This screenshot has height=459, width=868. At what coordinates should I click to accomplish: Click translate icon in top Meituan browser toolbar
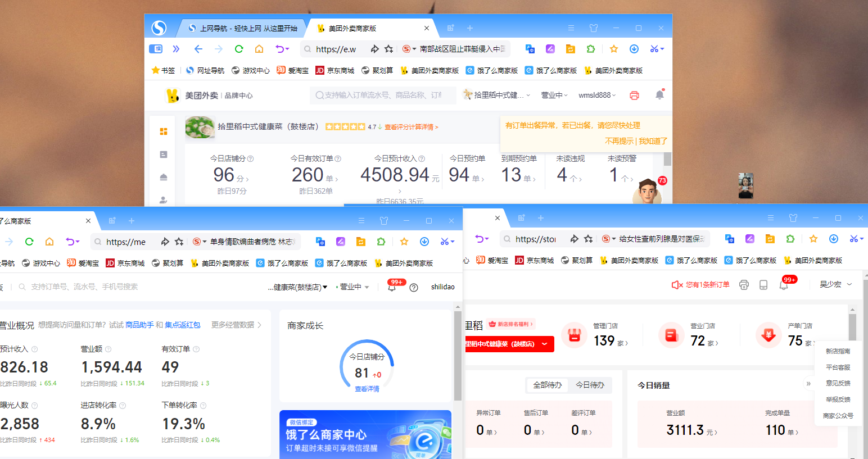pos(530,49)
